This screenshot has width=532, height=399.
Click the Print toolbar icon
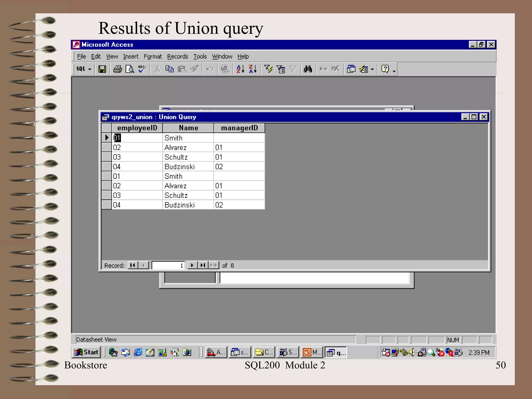click(117, 69)
